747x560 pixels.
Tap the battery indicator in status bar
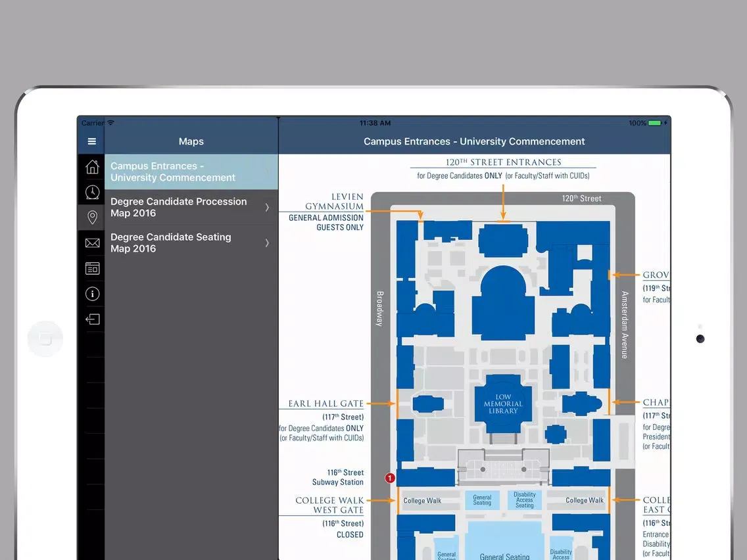655,123
